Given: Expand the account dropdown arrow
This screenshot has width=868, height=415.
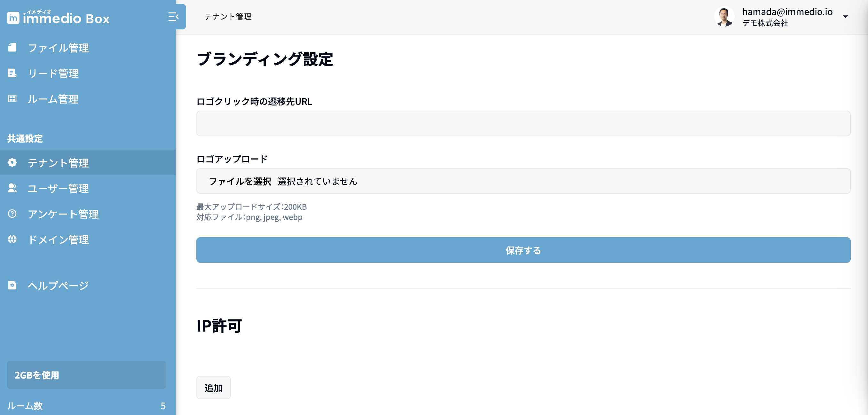Looking at the screenshot, I should (x=845, y=17).
